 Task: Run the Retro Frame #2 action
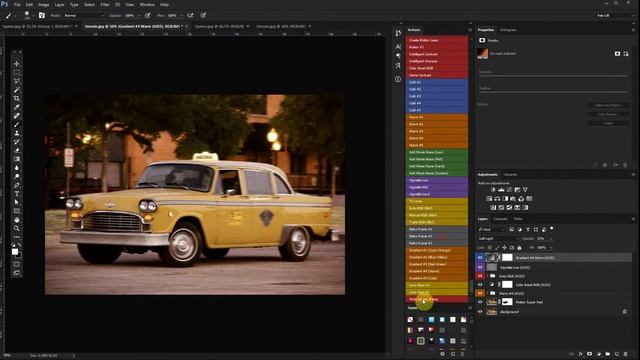click(437, 236)
